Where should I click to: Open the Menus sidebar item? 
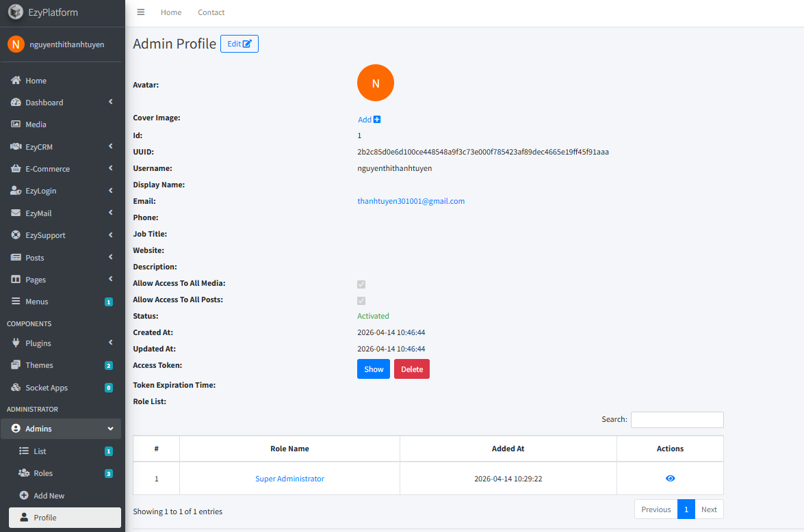point(61,302)
